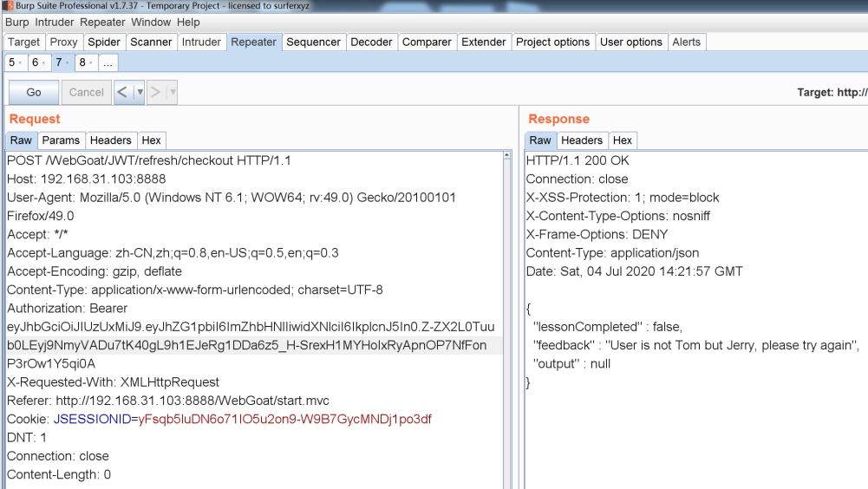Close Repeater tab 6 with its x
Image resolution: width=868 pixels, height=489 pixels.
pos(43,63)
